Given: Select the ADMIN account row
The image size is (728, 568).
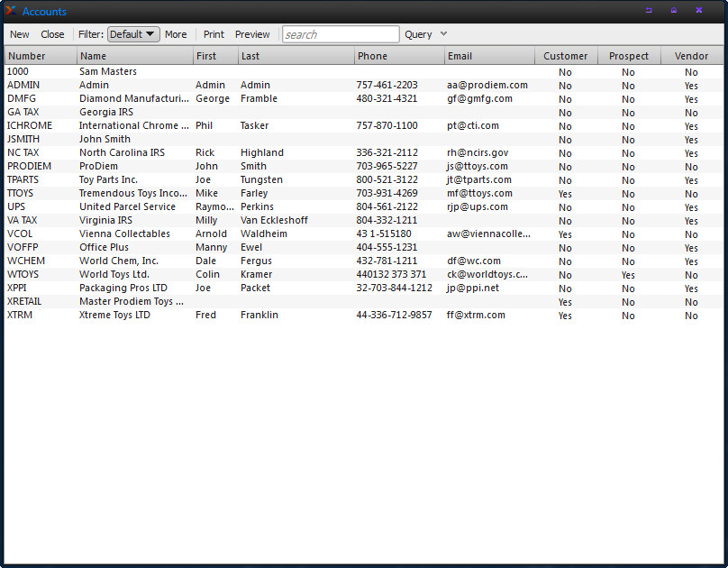Looking at the screenshot, I should (363, 85).
